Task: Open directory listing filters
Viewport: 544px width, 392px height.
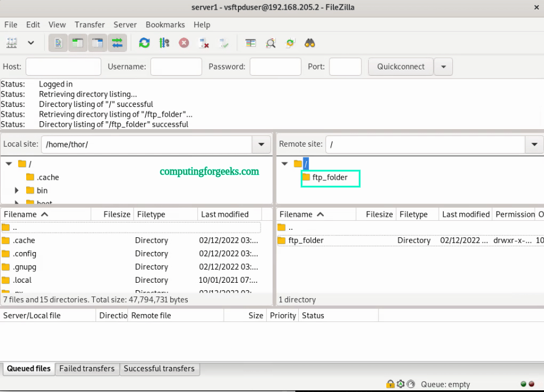Action: tap(270, 43)
